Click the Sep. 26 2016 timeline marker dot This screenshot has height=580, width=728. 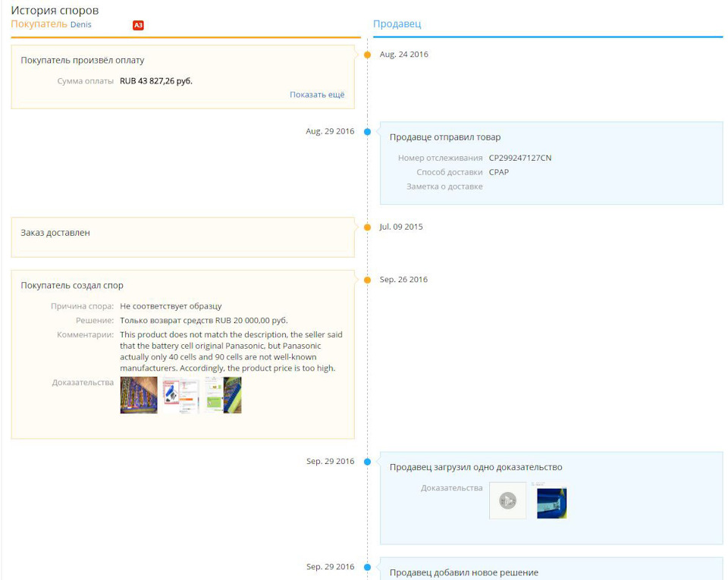(x=367, y=280)
